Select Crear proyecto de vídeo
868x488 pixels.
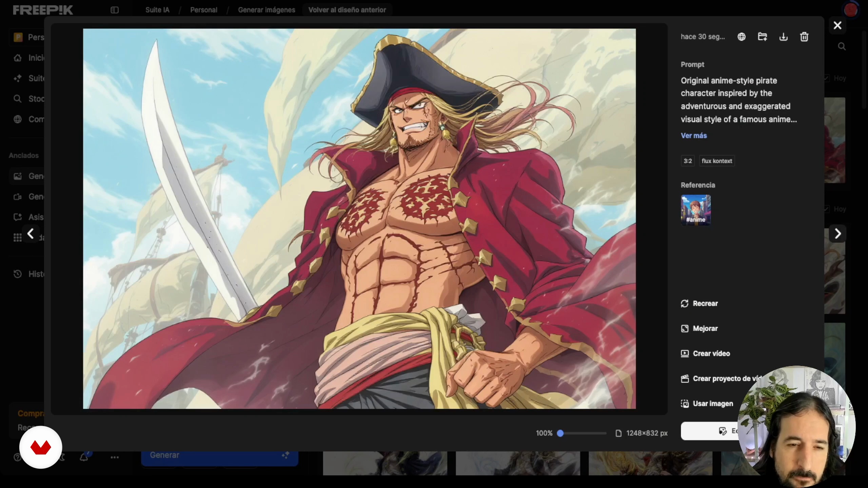(x=722, y=379)
